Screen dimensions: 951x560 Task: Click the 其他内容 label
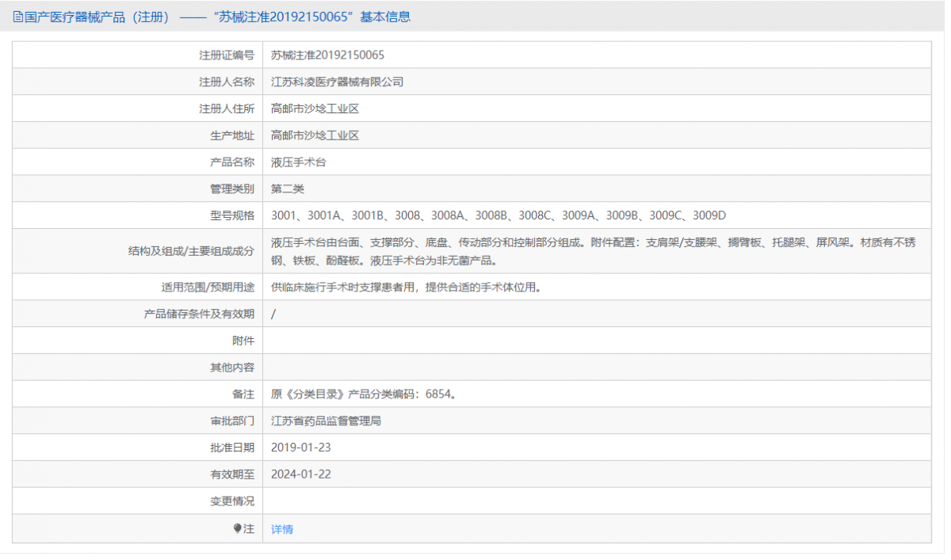point(232,368)
